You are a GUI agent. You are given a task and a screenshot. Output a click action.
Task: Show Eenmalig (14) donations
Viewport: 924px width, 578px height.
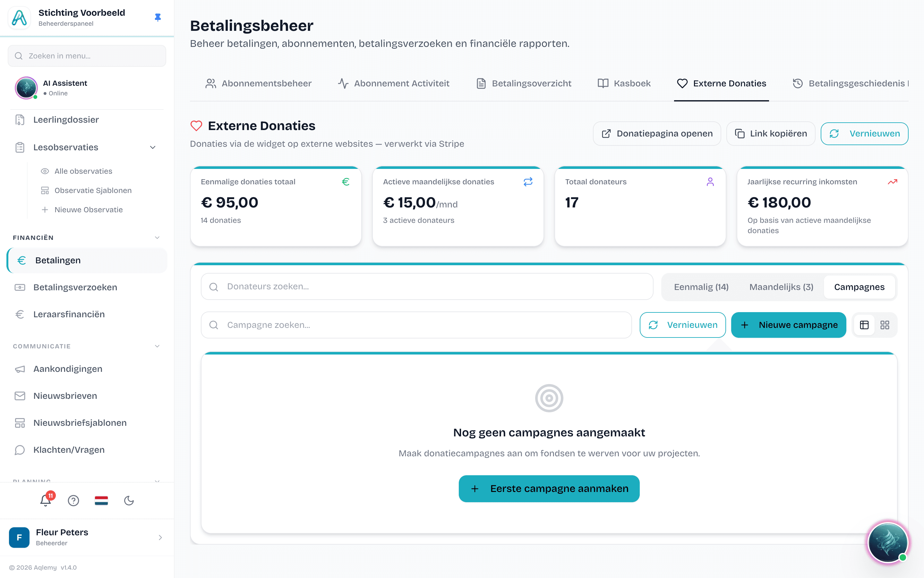pos(701,287)
